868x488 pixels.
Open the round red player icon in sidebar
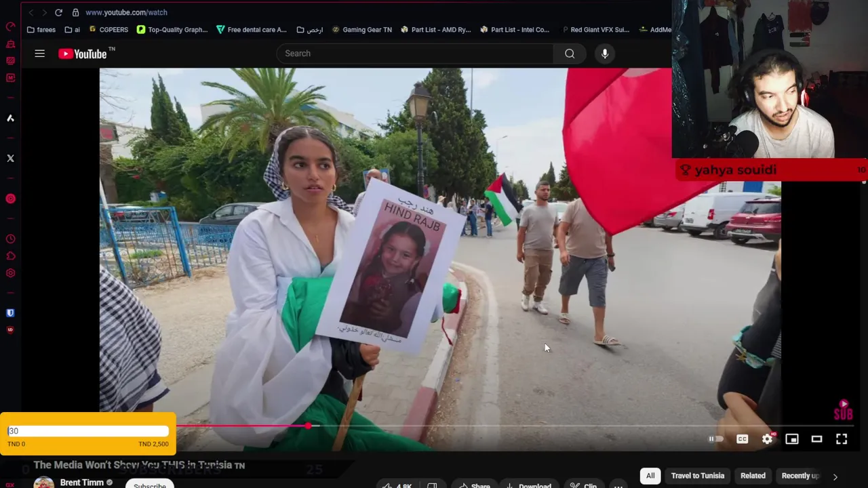[10, 199]
